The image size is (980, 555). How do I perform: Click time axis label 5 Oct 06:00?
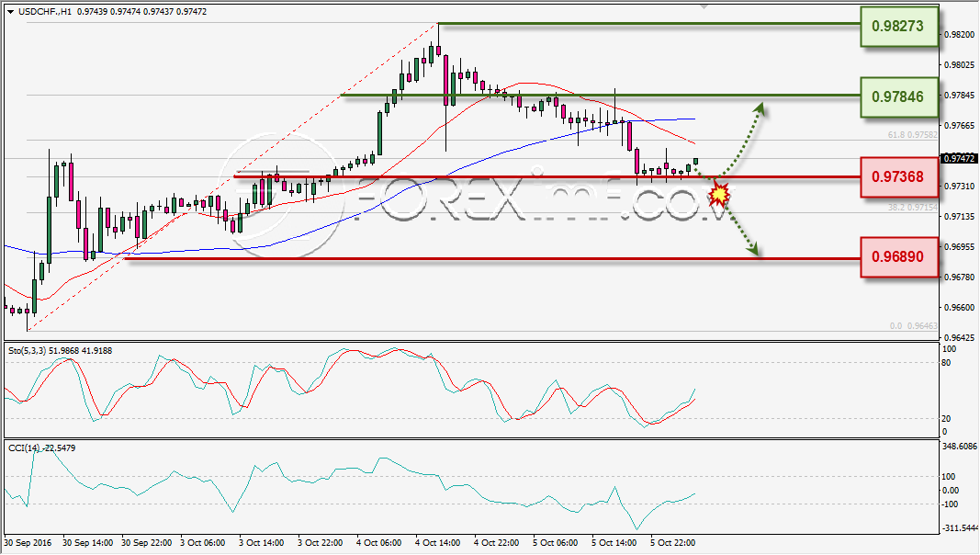point(556,542)
